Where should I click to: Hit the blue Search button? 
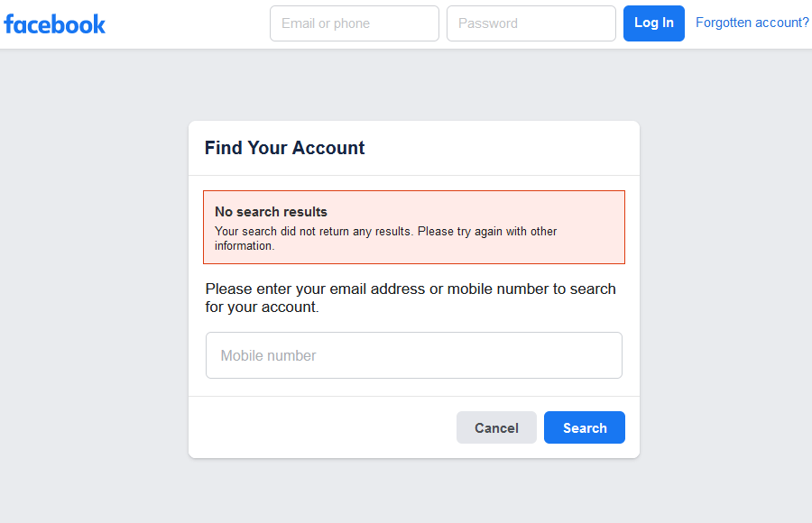click(584, 427)
